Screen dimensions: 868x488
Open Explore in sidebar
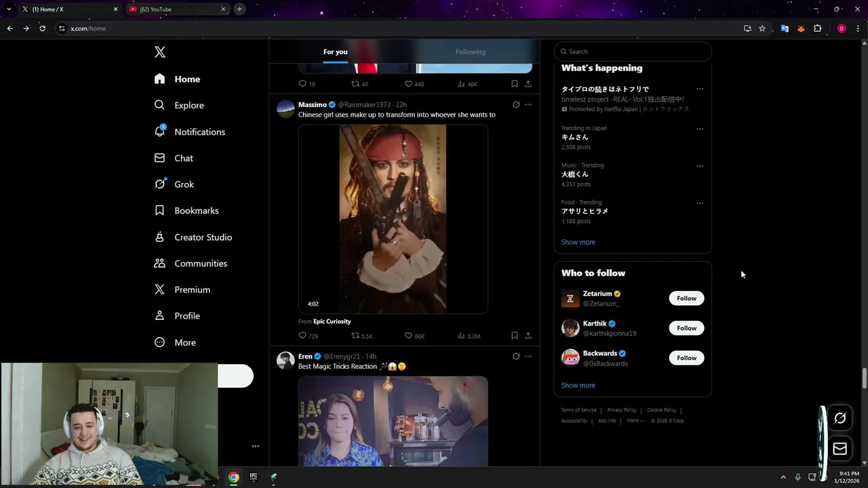pos(179,105)
